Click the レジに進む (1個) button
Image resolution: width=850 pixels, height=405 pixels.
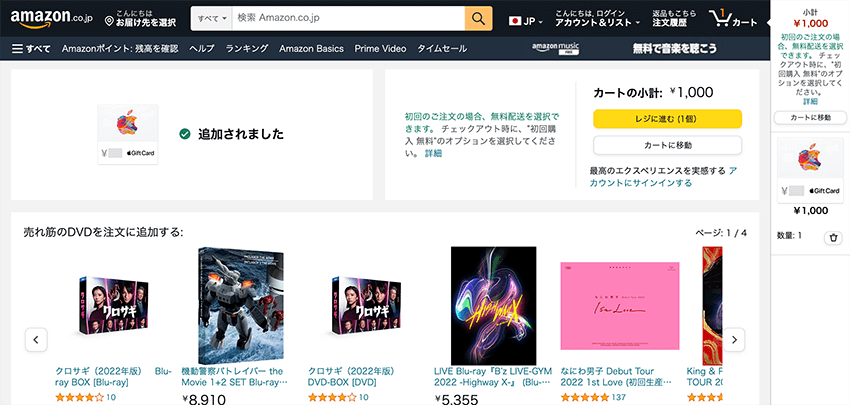click(x=667, y=119)
